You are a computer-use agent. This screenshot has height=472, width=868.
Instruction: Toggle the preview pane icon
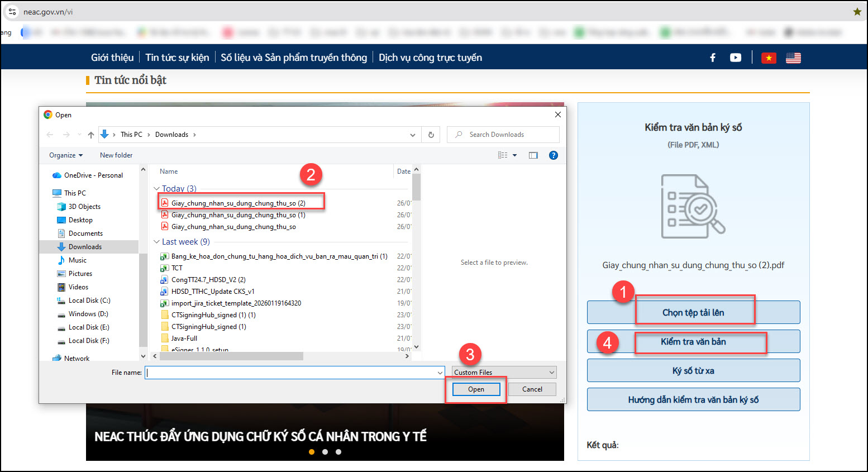pyautogui.click(x=533, y=155)
